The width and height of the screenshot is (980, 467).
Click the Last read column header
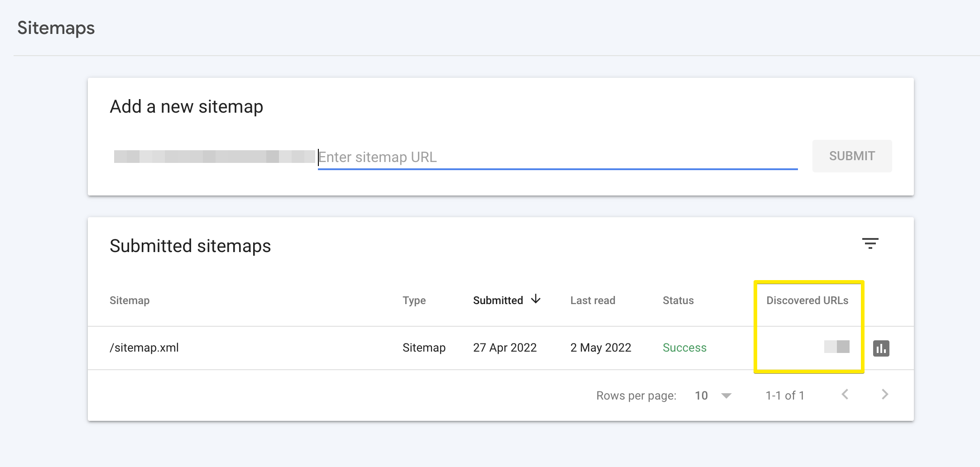593,300
